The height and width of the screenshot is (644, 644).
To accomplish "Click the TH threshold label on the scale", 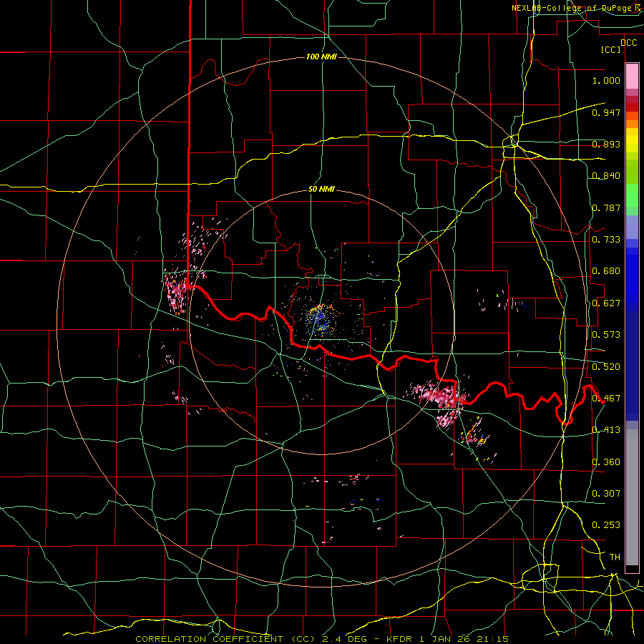I will [615, 557].
